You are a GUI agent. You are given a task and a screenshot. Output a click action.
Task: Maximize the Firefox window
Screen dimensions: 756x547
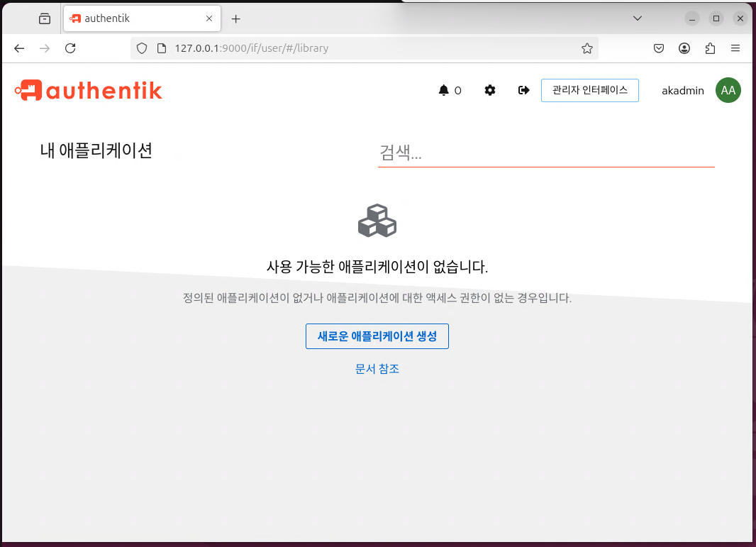point(716,19)
